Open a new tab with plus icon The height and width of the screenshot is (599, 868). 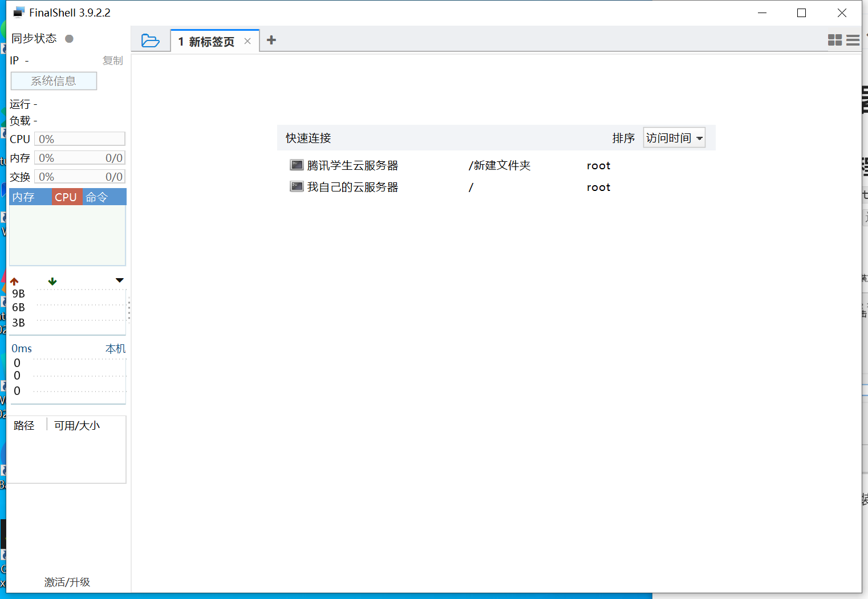coord(271,40)
